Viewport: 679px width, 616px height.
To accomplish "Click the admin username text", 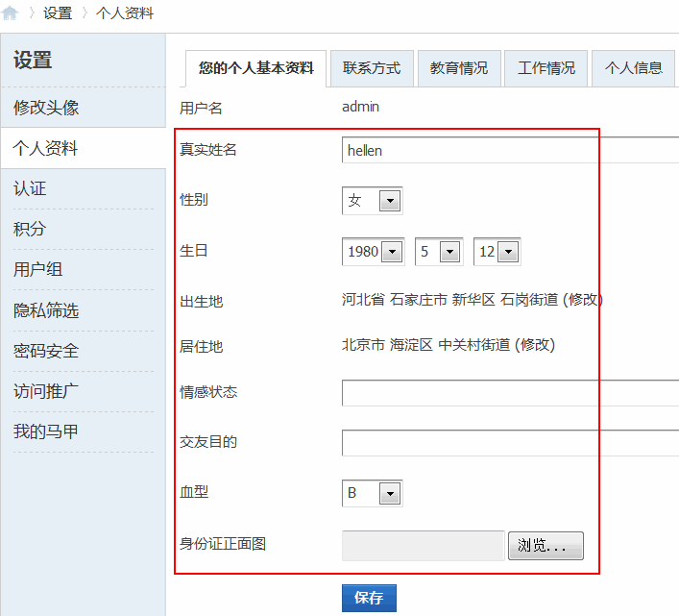I will 360,107.
